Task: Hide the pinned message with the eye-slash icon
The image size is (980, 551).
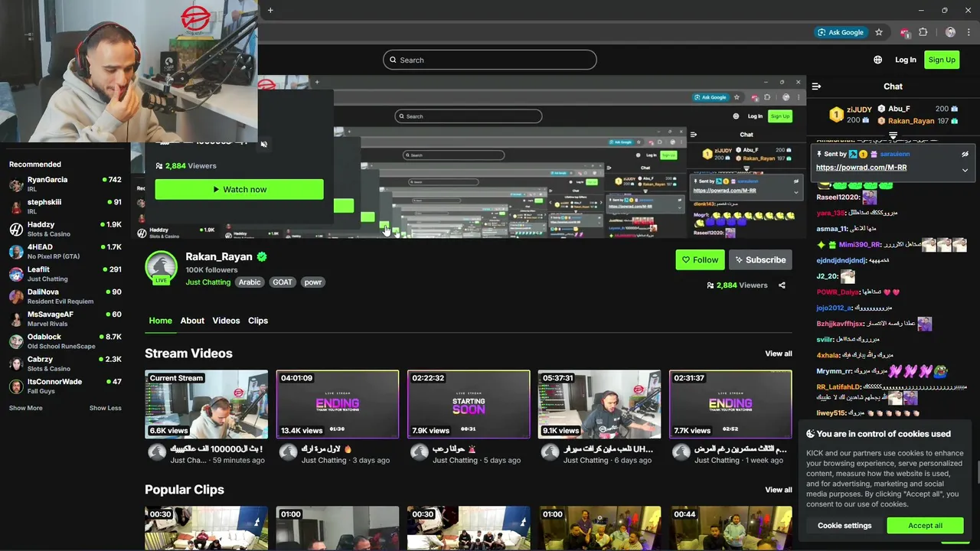Action: [965, 154]
